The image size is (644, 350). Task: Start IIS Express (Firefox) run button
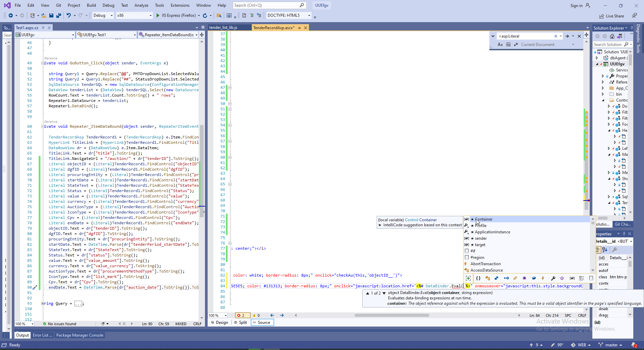tap(158, 15)
